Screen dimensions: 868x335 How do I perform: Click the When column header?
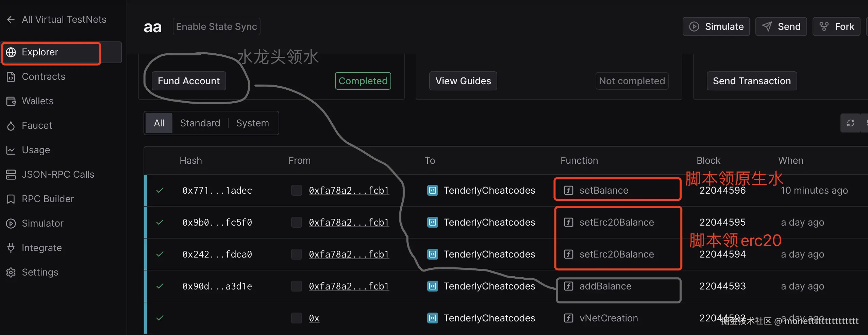[x=791, y=160]
